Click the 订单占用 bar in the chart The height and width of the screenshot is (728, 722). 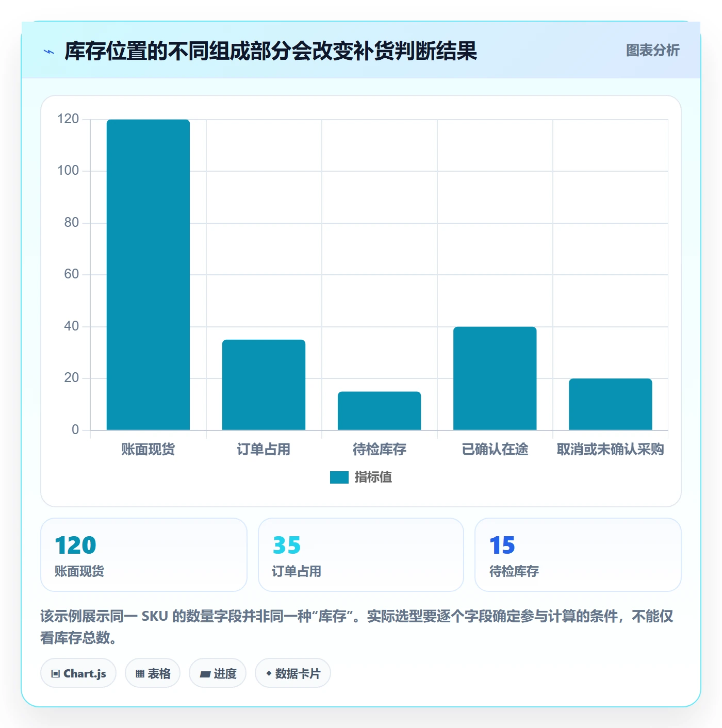click(264, 385)
